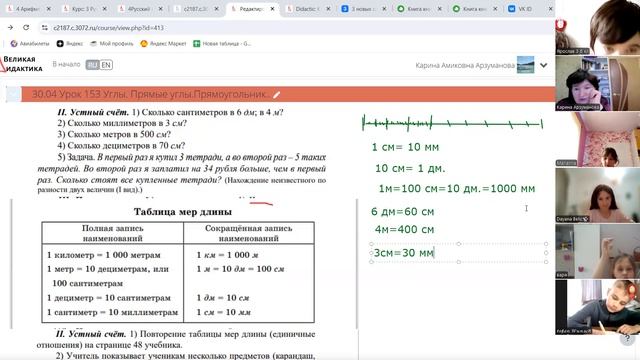
Task: Select Карина Арзуманова's video thumbnail
Action: (x=598, y=83)
